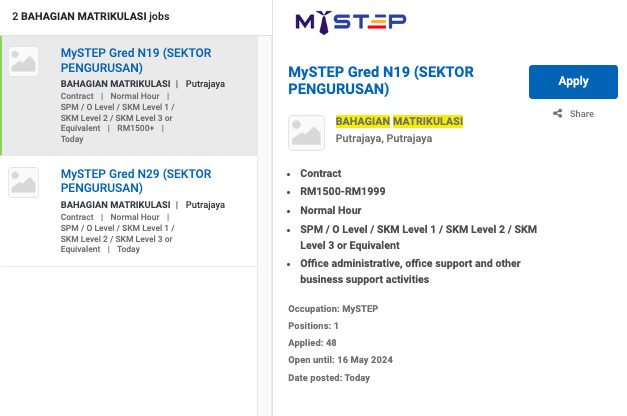Click the Office administrative category bullet
Screen dimensions: 627x416
(409, 271)
